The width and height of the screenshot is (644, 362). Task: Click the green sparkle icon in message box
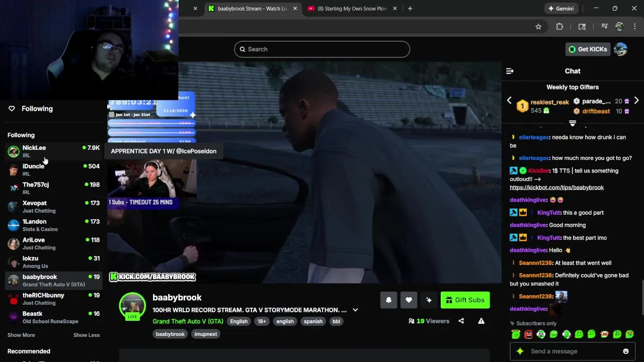[x=520, y=351]
